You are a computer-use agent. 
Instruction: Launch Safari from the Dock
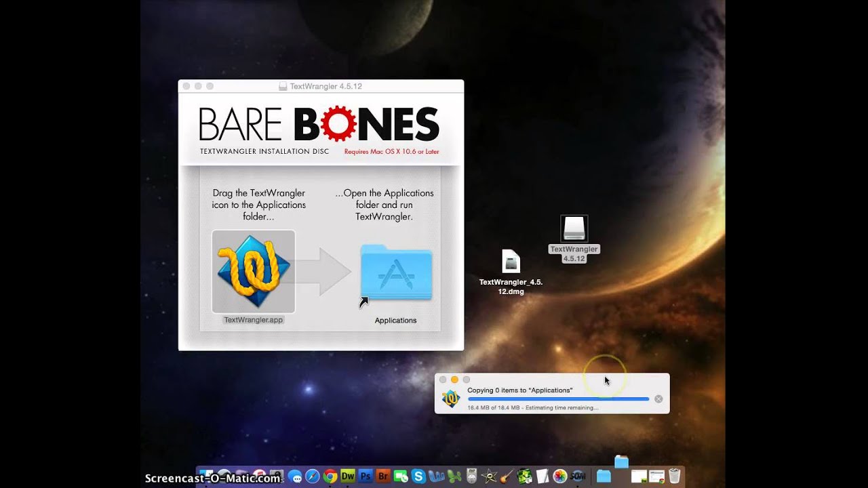(313, 476)
